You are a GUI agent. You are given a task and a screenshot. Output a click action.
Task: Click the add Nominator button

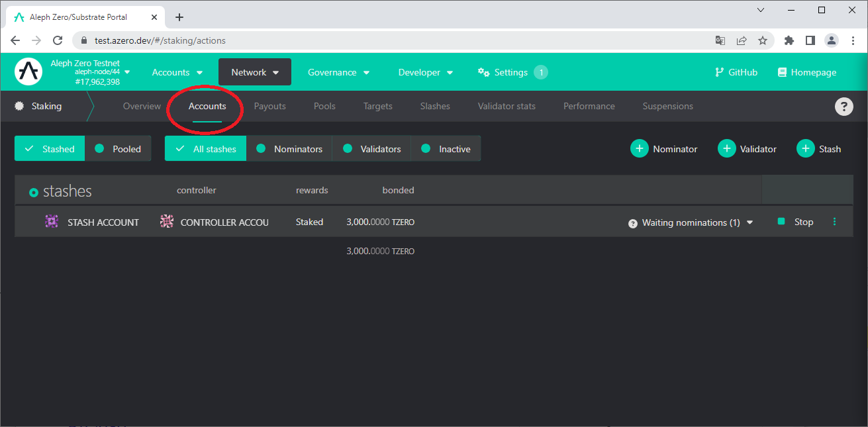point(664,149)
